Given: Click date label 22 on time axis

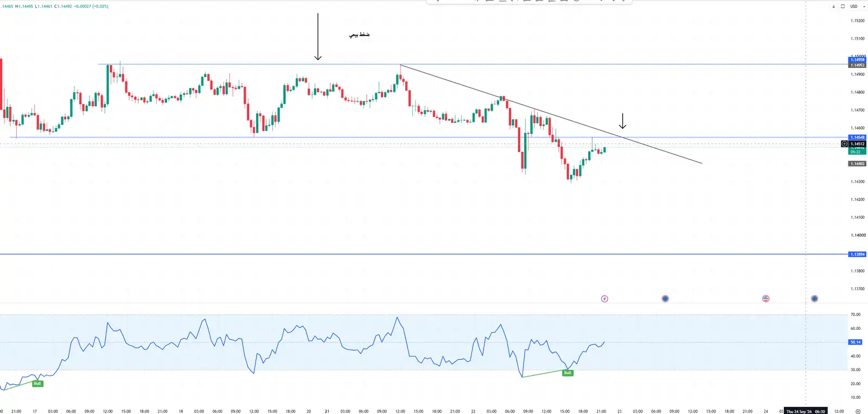Looking at the screenshot, I should (x=473, y=411).
